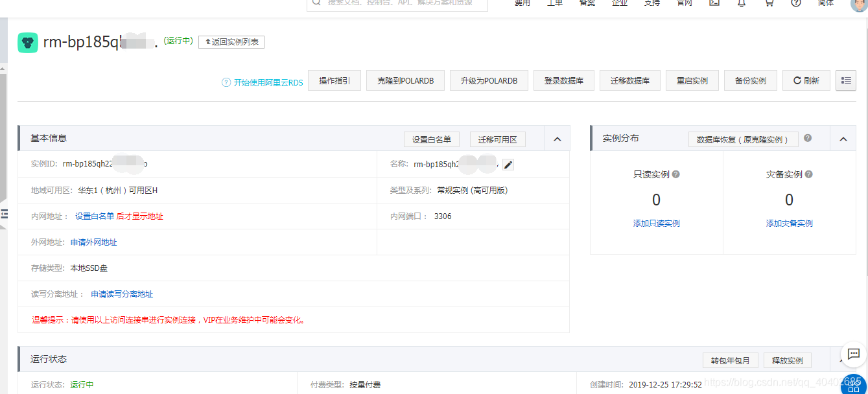This screenshot has width=868, height=394.
Task: Click 重启实例 button
Action: pos(692,80)
